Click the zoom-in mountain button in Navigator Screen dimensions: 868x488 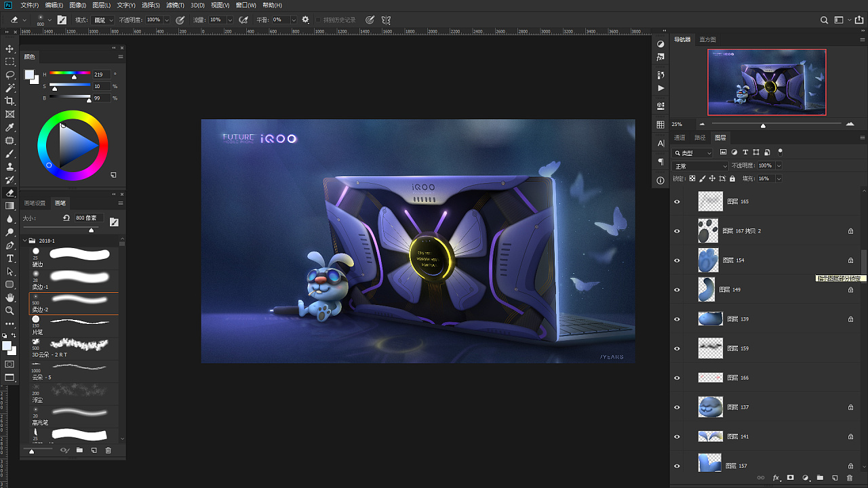tap(850, 124)
